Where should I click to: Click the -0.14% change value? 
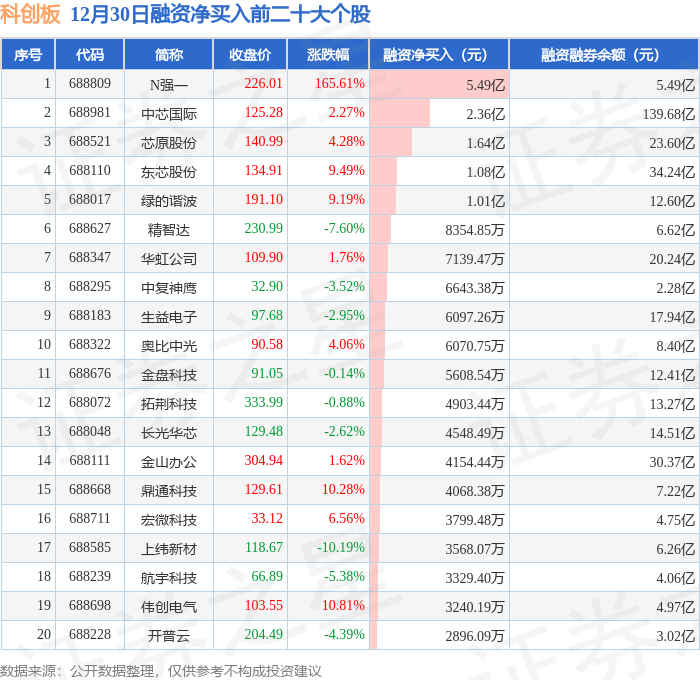[x=344, y=374]
